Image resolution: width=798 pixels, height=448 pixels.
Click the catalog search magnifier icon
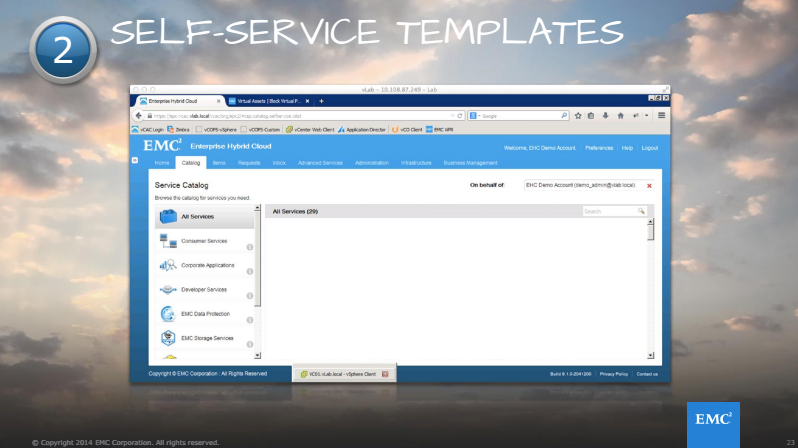pos(641,211)
